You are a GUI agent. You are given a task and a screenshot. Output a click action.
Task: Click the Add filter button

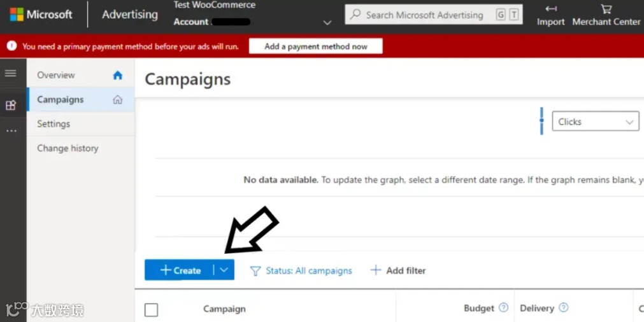coord(398,270)
